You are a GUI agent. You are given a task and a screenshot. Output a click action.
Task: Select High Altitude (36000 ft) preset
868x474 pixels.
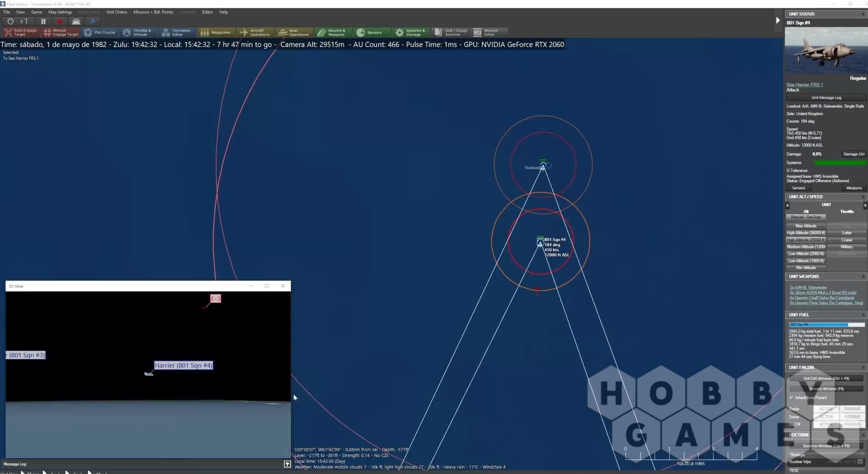[x=806, y=233]
